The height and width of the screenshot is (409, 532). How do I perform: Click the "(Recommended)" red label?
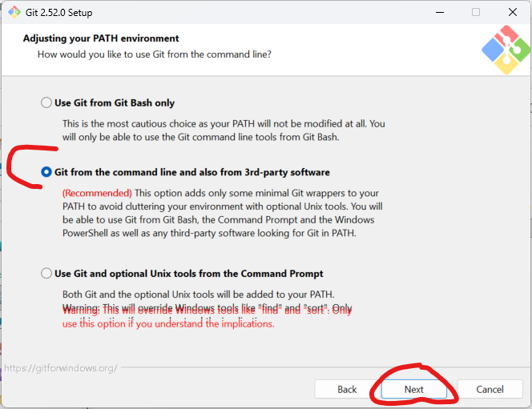[97, 193]
